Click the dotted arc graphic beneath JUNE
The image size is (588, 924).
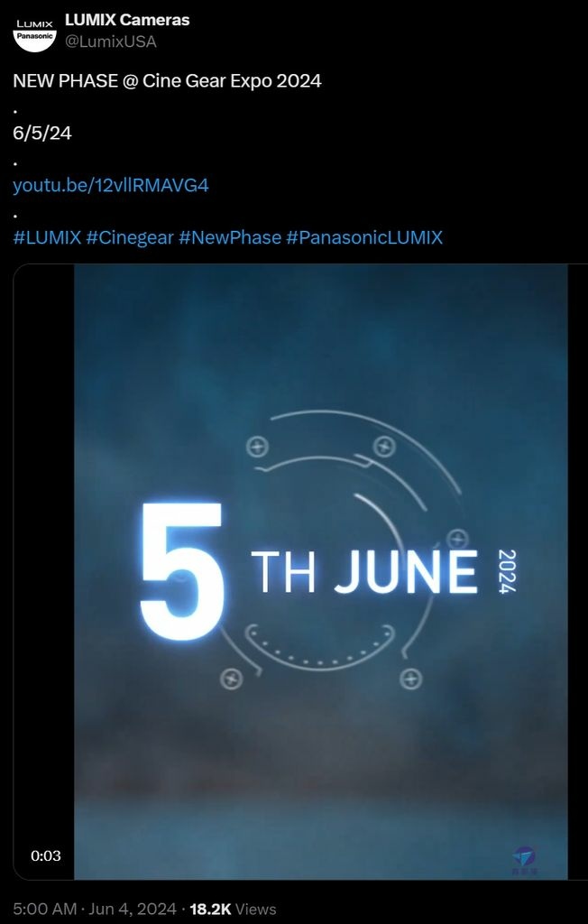pyautogui.click(x=319, y=646)
